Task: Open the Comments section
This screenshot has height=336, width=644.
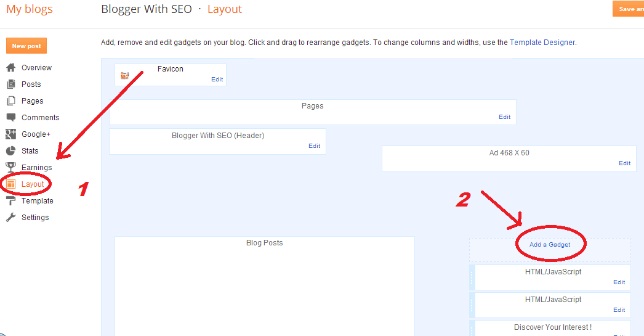Action: (40, 118)
